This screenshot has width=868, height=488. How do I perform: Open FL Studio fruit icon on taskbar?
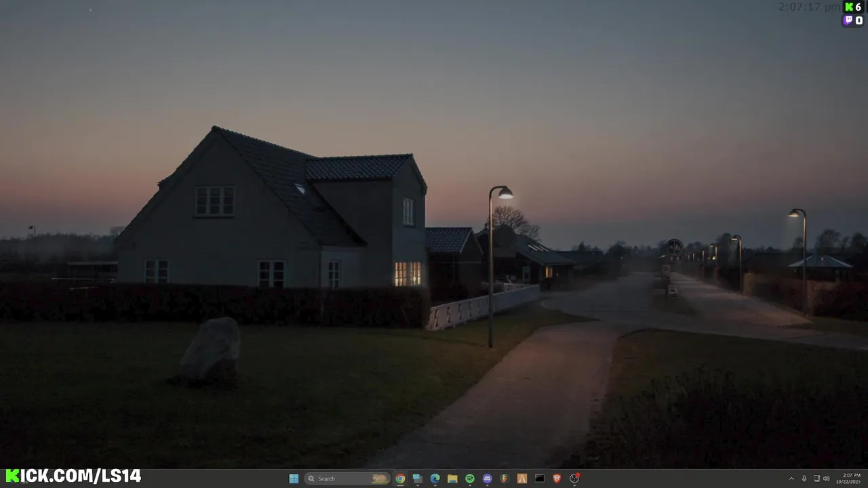click(x=505, y=479)
